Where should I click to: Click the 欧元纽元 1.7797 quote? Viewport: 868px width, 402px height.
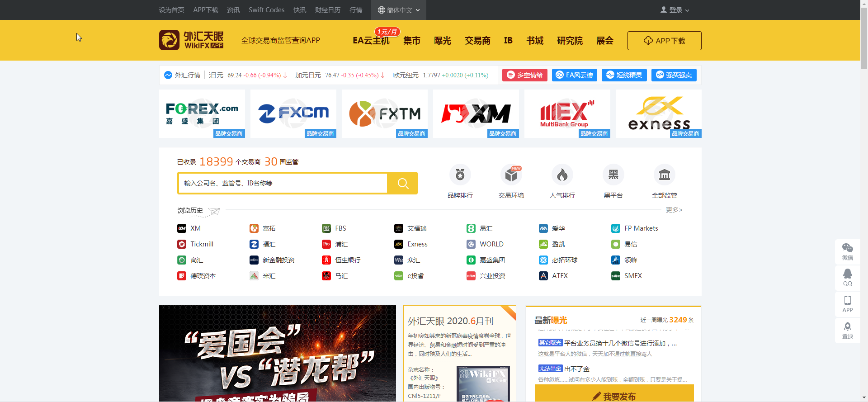440,75
